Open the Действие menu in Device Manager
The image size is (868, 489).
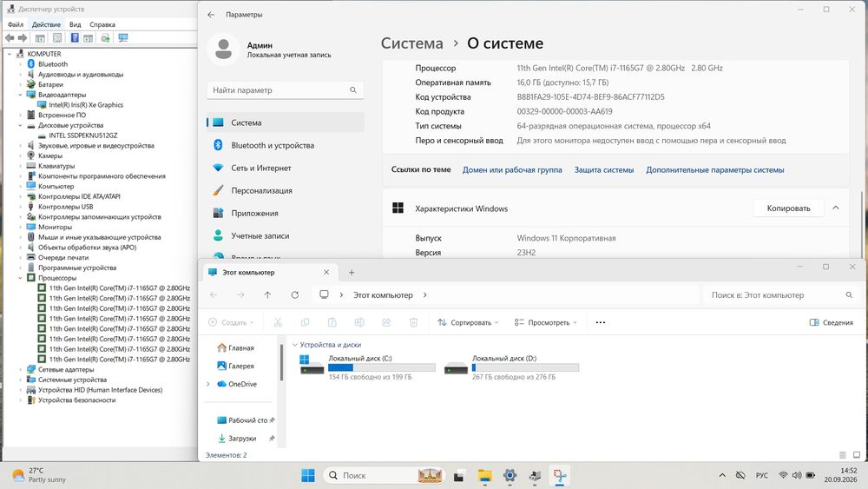pyautogui.click(x=46, y=24)
